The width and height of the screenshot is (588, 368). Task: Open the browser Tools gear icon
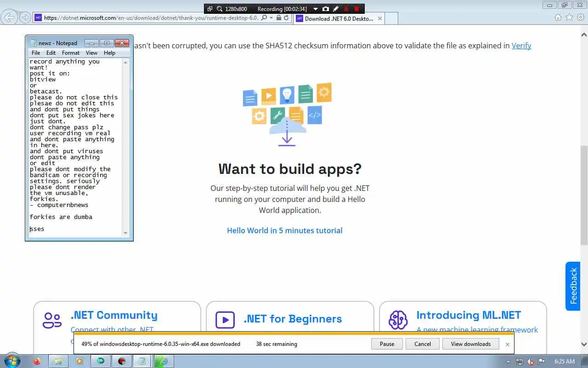point(580,17)
